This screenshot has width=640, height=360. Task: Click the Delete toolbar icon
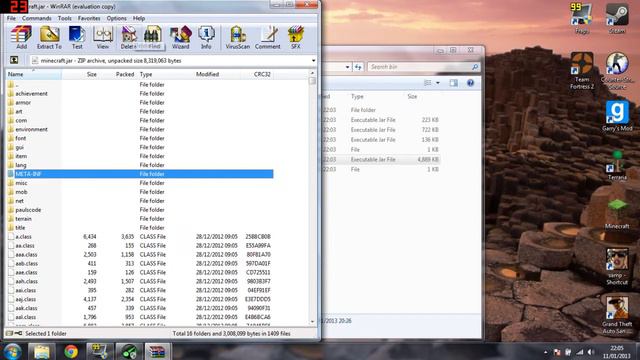pos(127,38)
